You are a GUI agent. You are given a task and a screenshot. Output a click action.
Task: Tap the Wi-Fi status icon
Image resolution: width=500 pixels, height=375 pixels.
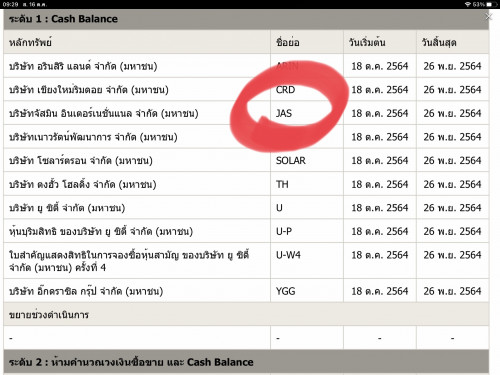468,4
